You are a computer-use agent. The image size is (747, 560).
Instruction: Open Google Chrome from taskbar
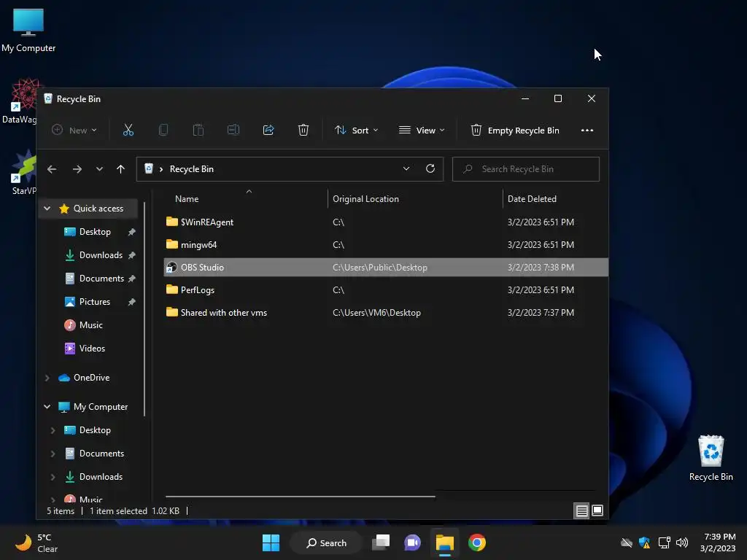point(477,542)
